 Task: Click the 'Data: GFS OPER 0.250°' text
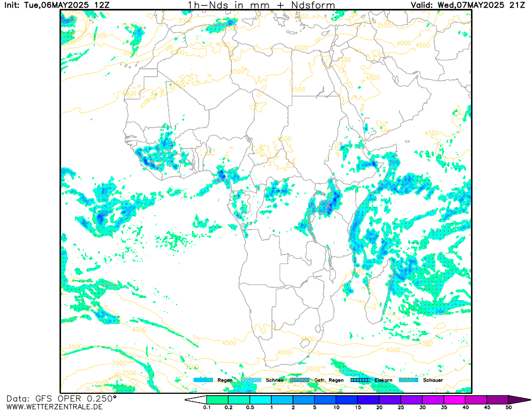[x=61, y=398]
